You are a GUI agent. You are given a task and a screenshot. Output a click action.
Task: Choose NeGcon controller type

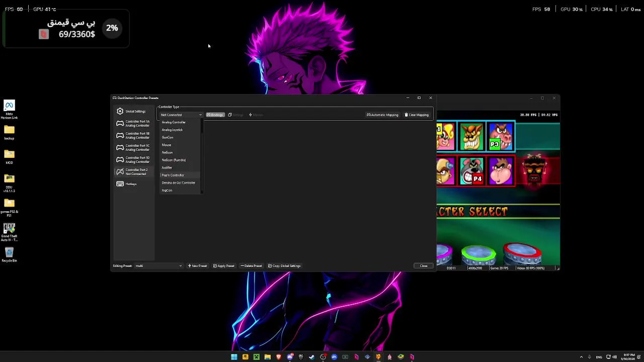click(x=180, y=152)
